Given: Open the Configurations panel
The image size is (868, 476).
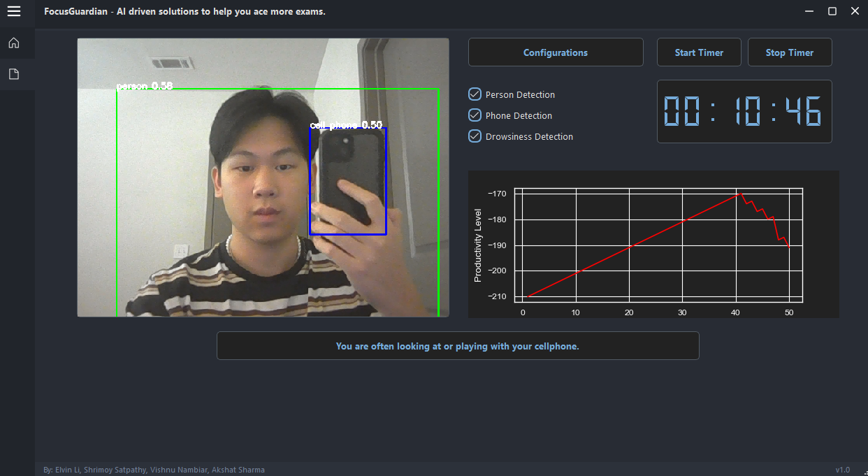Looking at the screenshot, I should [x=556, y=52].
